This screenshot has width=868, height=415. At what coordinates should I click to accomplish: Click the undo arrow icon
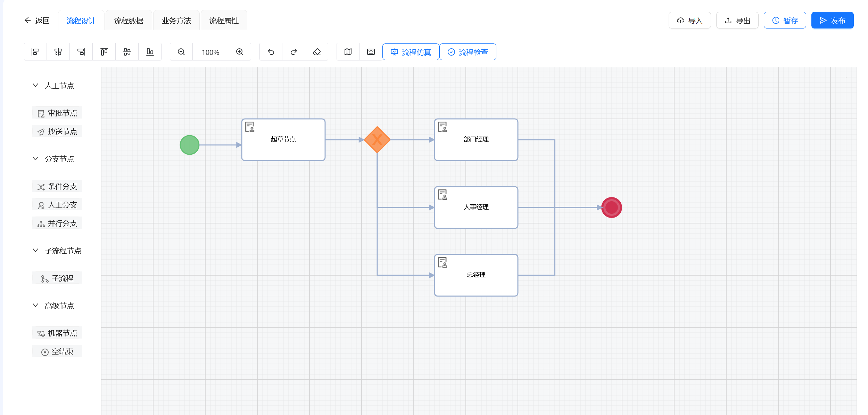click(271, 52)
